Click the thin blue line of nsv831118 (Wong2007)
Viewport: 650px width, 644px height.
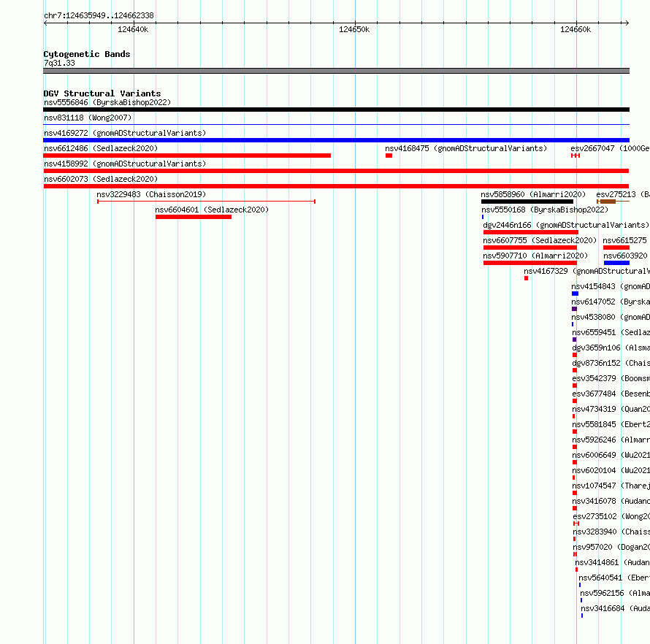click(336, 124)
